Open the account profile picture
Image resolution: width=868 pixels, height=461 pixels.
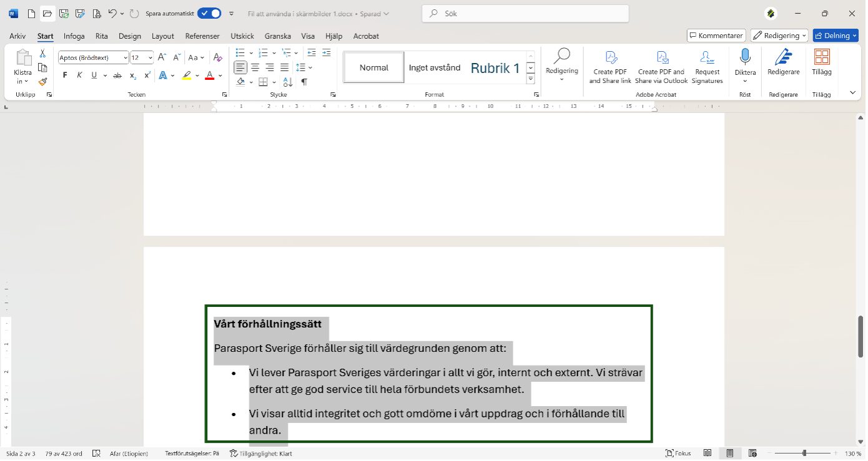(x=771, y=14)
